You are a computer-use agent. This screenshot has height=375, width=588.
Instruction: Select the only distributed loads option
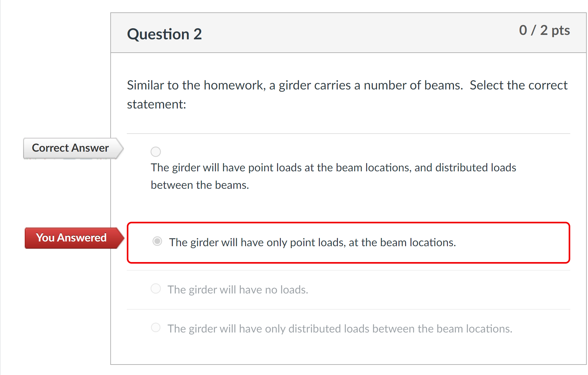(x=156, y=328)
